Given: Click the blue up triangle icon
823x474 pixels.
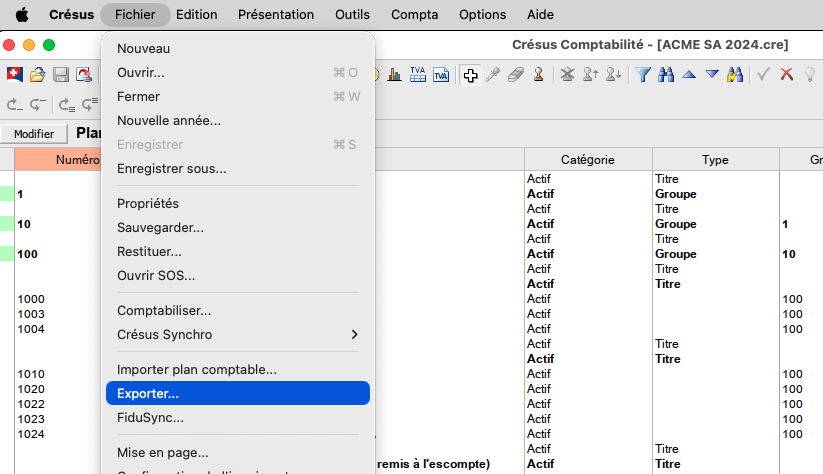Looking at the screenshot, I should click(689, 75).
